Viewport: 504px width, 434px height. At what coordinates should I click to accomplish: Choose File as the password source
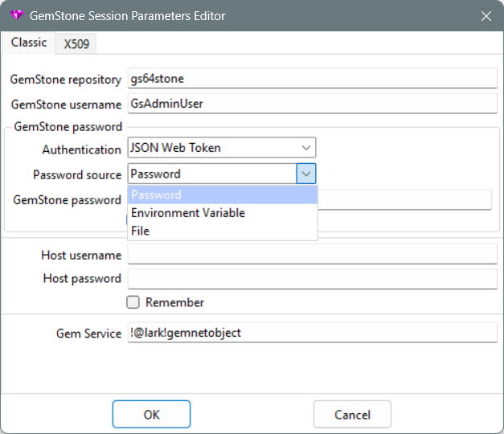point(223,231)
